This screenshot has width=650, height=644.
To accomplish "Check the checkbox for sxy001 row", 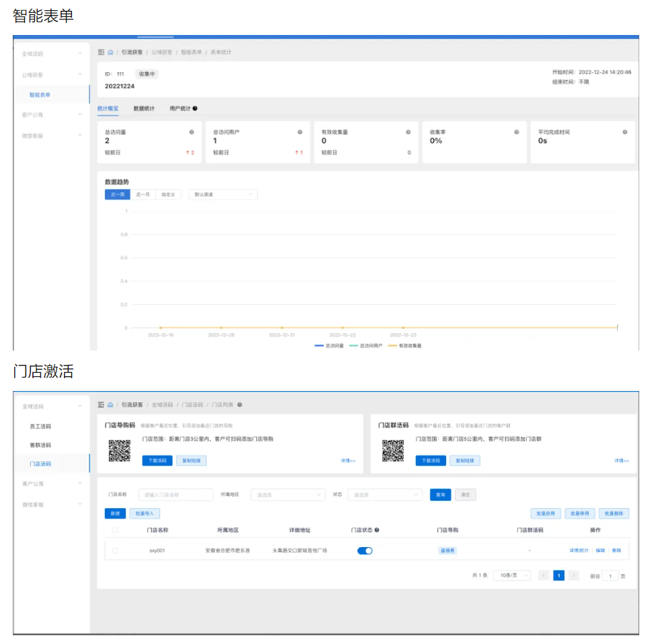I will pyautogui.click(x=115, y=550).
